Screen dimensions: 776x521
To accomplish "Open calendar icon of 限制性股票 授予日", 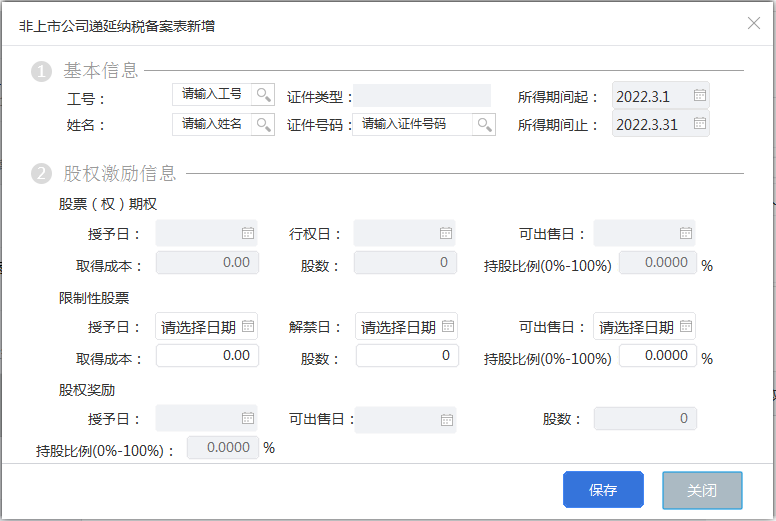I will pos(248,326).
